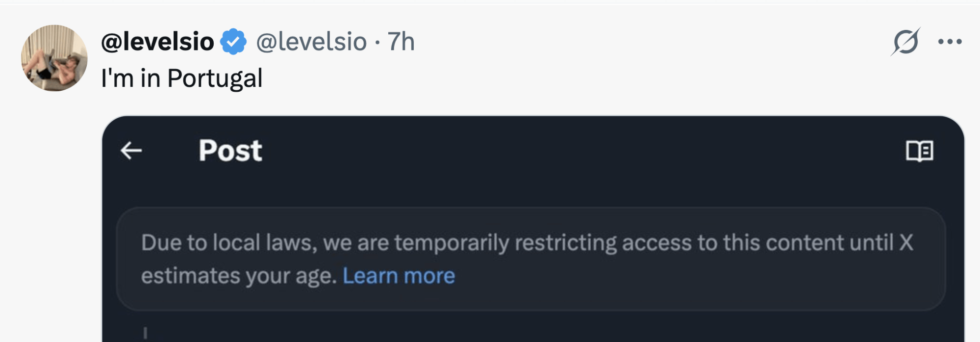Click the standalone X in the notice

pyautogui.click(x=906, y=243)
